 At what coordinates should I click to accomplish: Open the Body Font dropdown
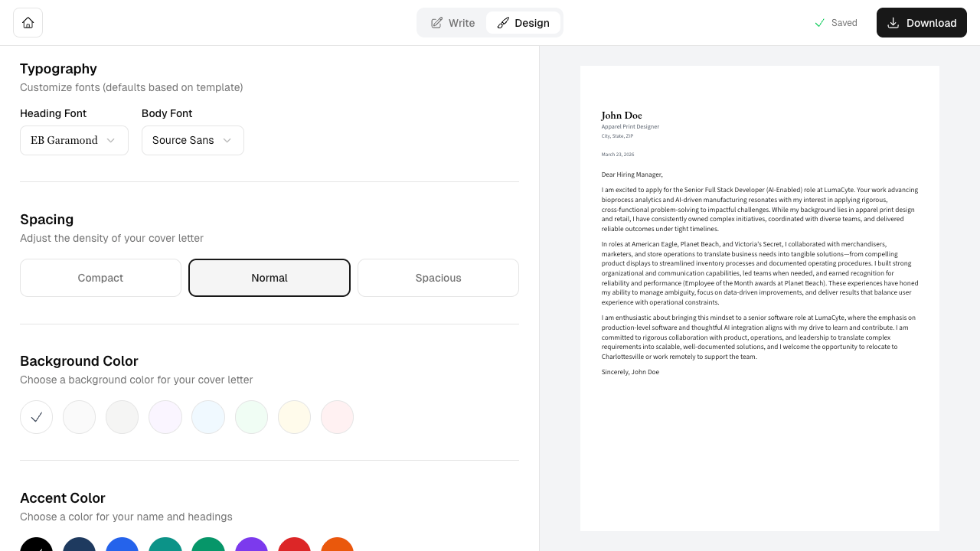click(x=193, y=140)
